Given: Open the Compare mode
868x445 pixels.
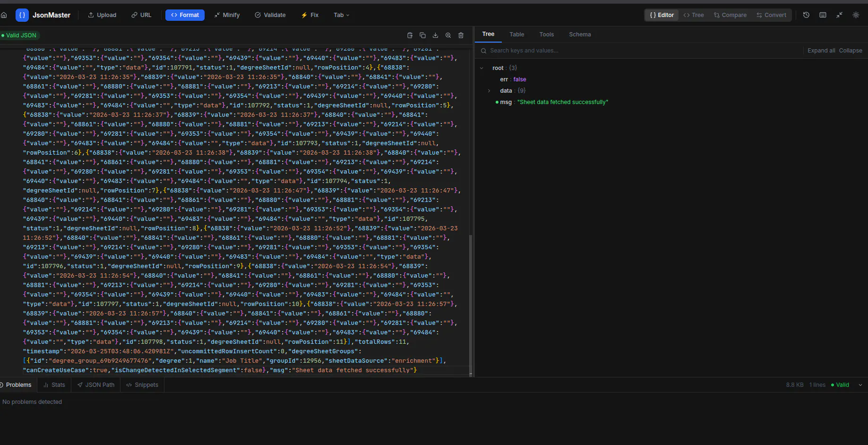Looking at the screenshot, I should pyautogui.click(x=730, y=15).
